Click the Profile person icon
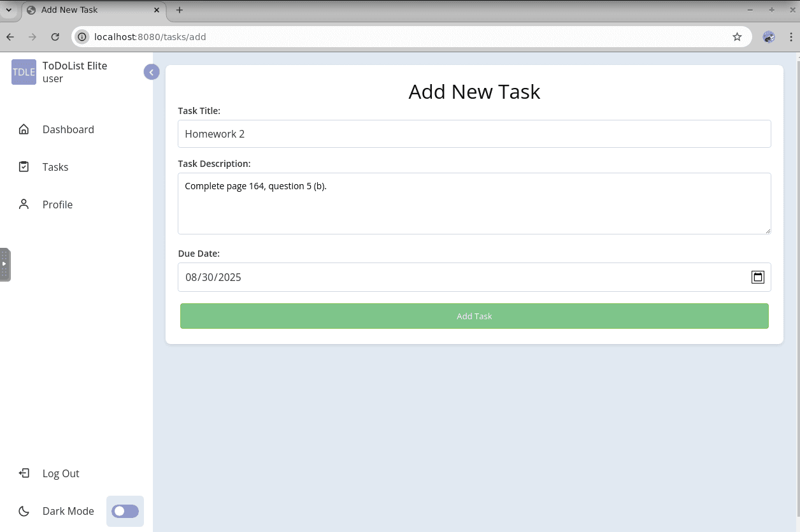Viewport: 800px width, 532px height. [x=24, y=205]
